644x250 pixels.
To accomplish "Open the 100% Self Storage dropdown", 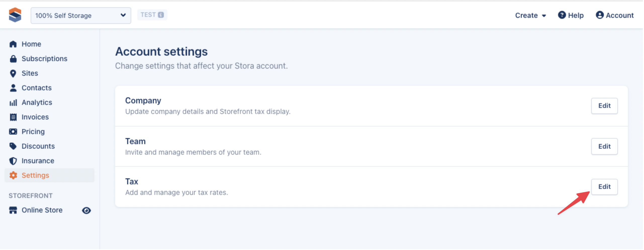I will 80,16.
